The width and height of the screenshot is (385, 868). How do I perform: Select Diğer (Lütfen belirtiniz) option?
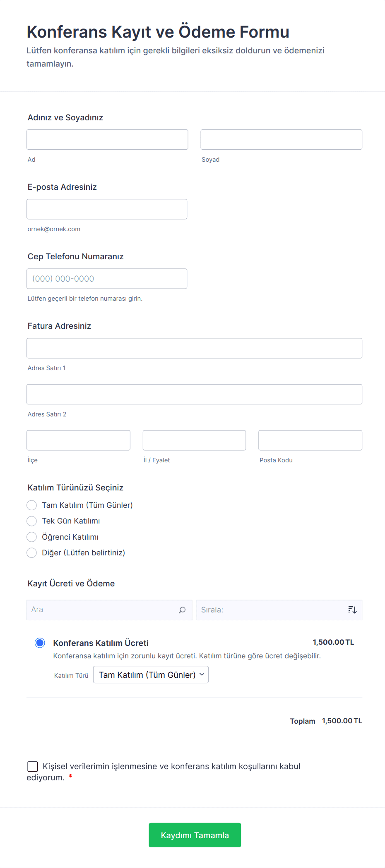pyautogui.click(x=31, y=552)
